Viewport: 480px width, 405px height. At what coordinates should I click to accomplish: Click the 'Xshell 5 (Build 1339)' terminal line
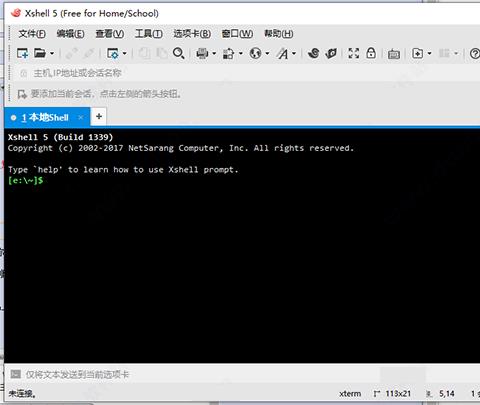(x=60, y=137)
